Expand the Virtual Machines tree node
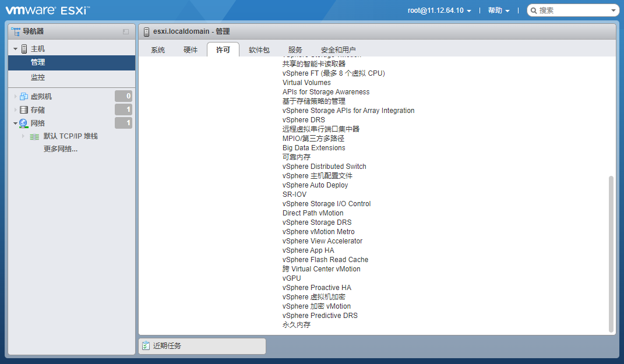The image size is (624, 364). (x=16, y=96)
